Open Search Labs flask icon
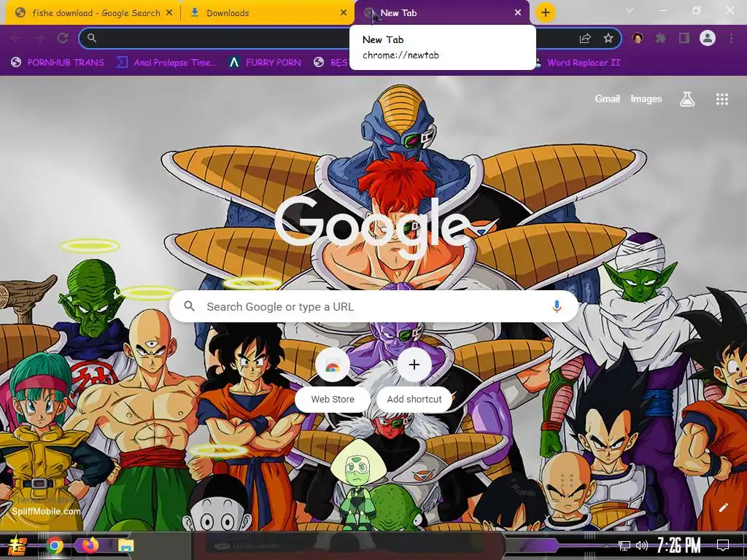Viewport: 747px width, 560px height. tap(687, 99)
